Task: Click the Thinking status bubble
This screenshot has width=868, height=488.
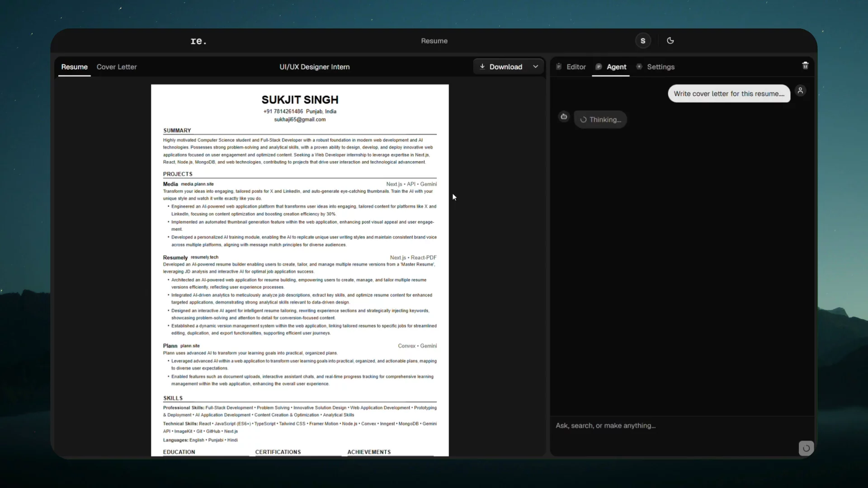Action: tap(600, 120)
